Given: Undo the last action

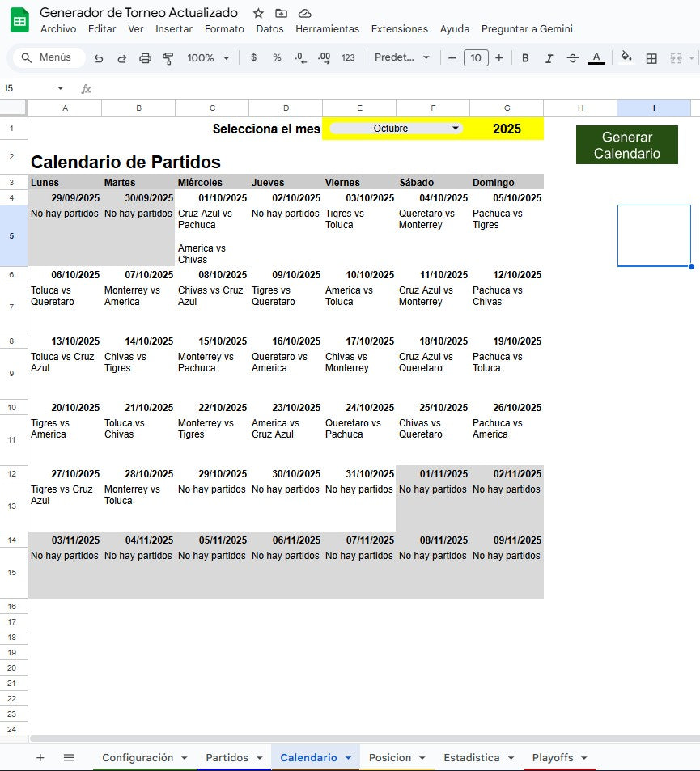Looking at the screenshot, I should click(98, 57).
